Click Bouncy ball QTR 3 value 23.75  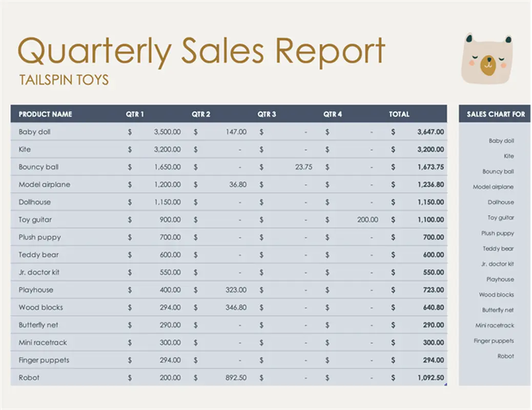(x=303, y=167)
